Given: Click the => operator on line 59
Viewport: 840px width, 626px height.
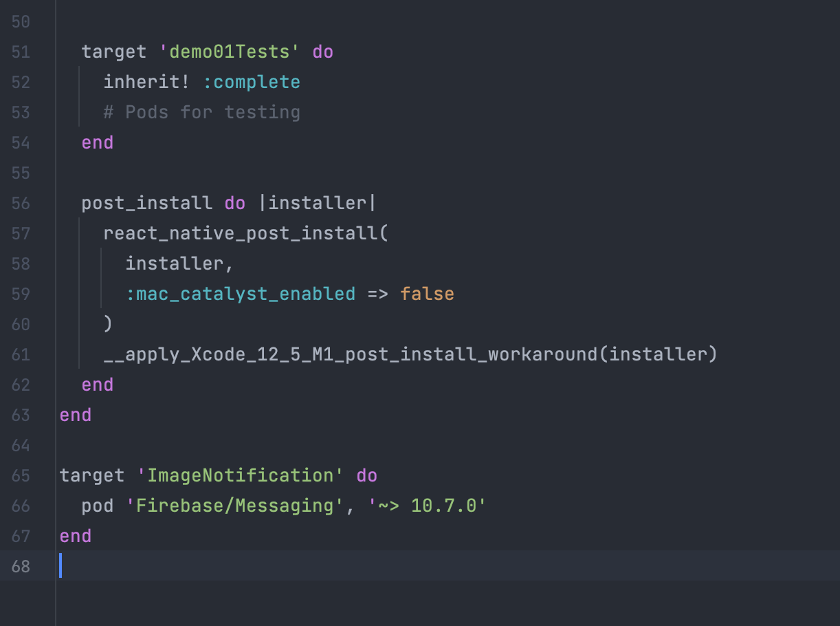Looking at the screenshot, I should click(x=378, y=294).
